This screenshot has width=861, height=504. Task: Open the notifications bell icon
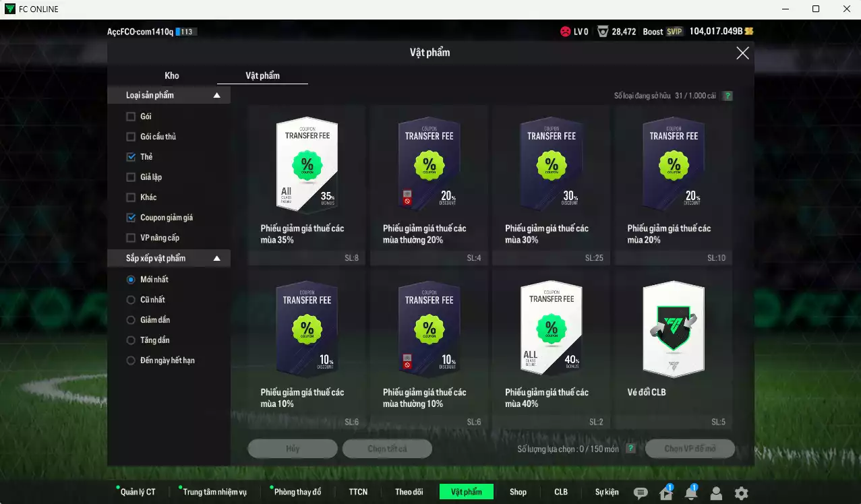click(691, 493)
